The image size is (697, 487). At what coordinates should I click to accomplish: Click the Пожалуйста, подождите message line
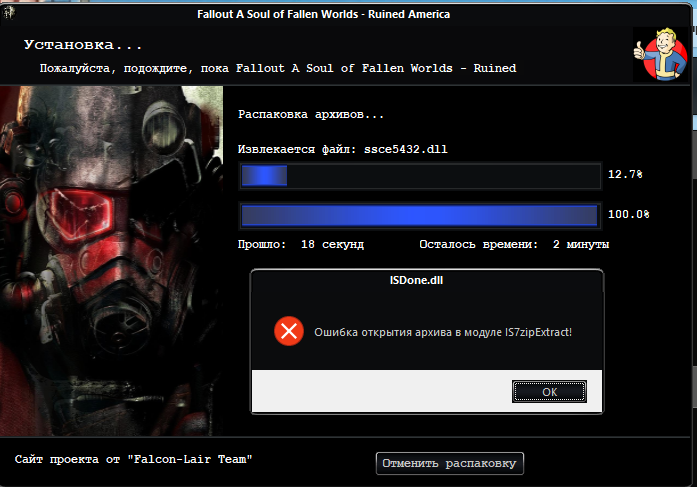[278, 68]
